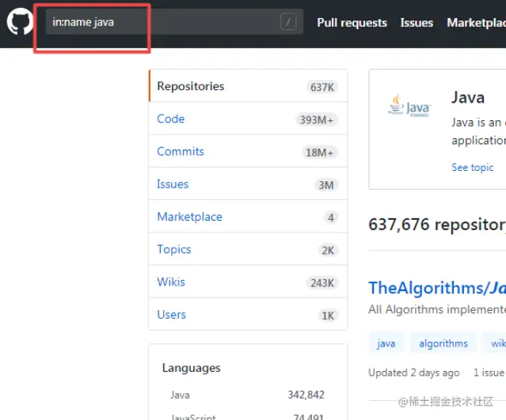Open the Java topic logo image
506x420 pixels.
click(x=409, y=106)
